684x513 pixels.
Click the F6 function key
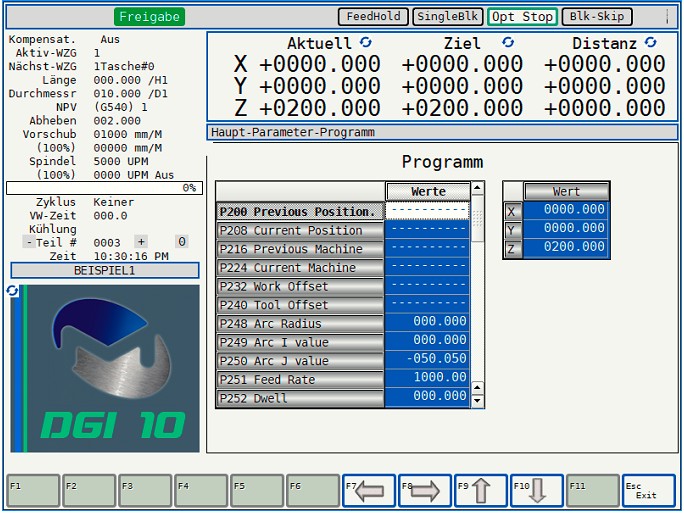(x=313, y=491)
